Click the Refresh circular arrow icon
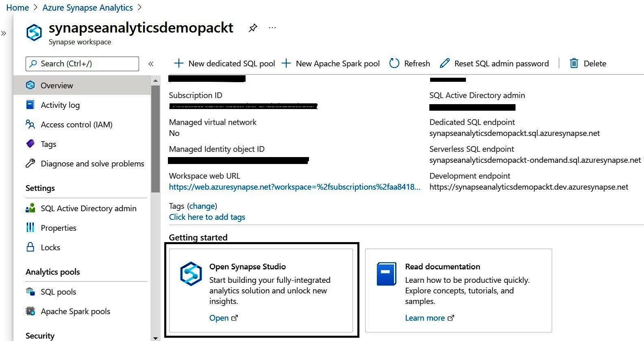Screen dimensions: 644x341 point(394,63)
